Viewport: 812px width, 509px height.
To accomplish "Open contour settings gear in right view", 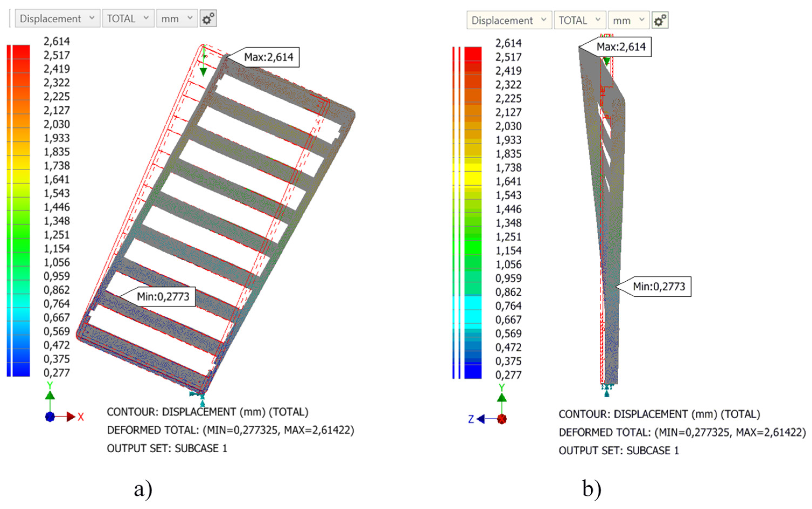I will [660, 20].
